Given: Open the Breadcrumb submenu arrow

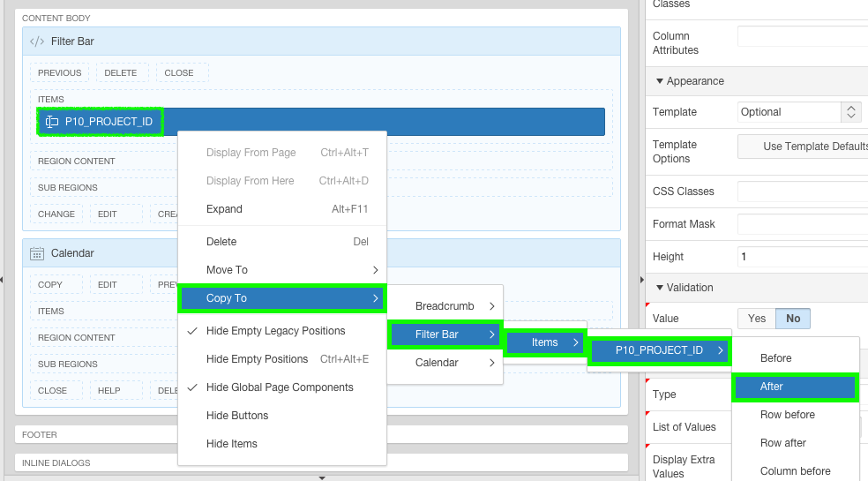Looking at the screenshot, I should pyautogui.click(x=491, y=306).
